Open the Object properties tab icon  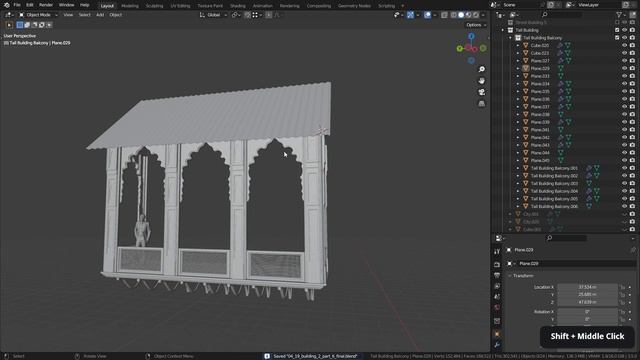pyautogui.click(x=497, y=334)
